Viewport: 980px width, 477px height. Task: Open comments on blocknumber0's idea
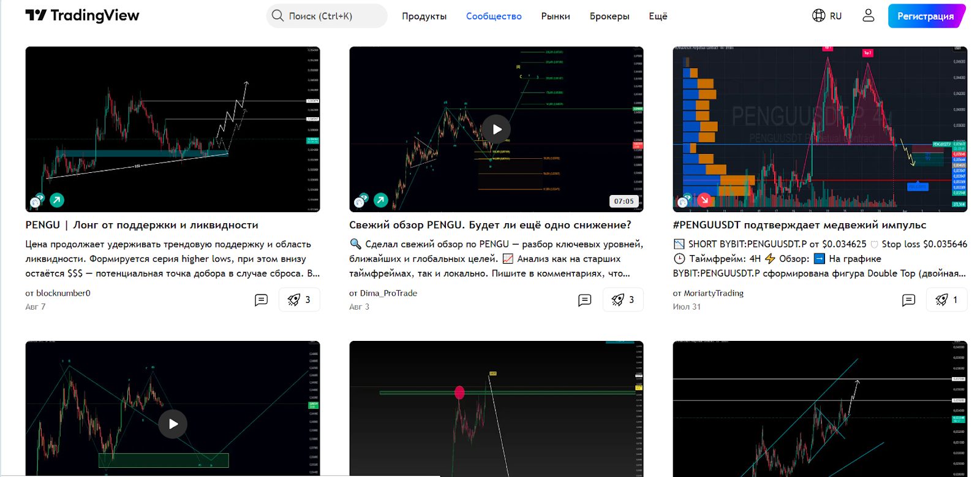click(261, 300)
